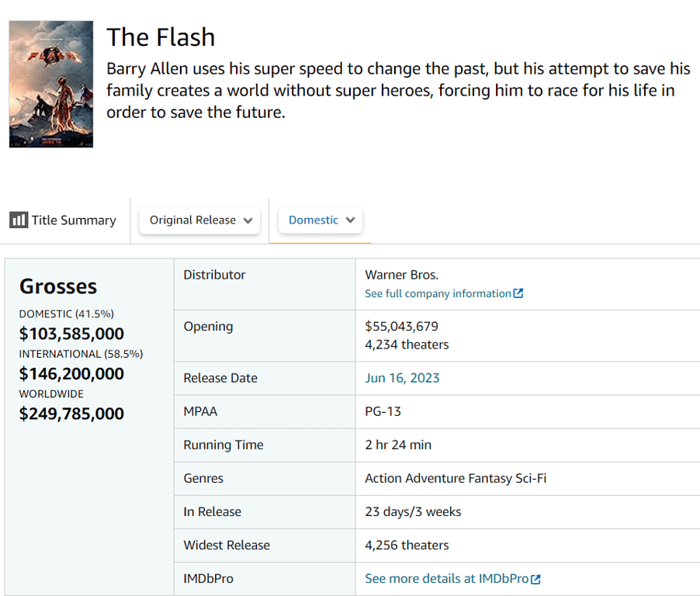Open the Jun 16, 2023 release date link
Image resolution: width=700 pixels, height=596 pixels.
[x=402, y=378]
